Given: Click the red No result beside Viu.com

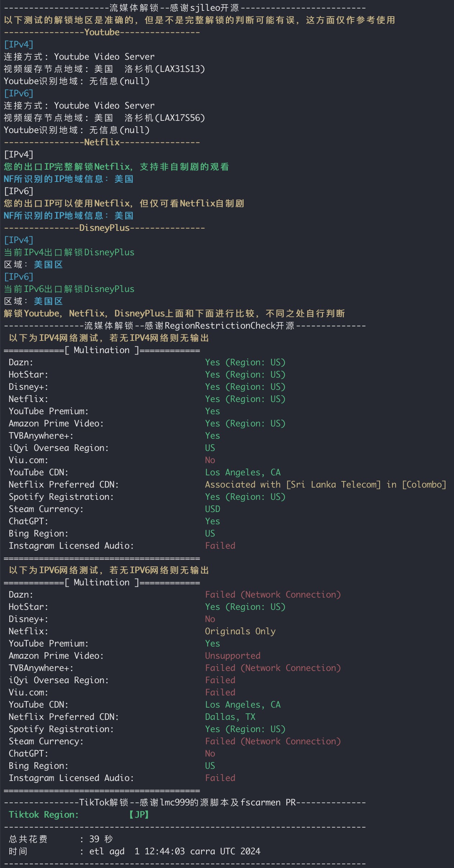Looking at the screenshot, I should coord(210,460).
